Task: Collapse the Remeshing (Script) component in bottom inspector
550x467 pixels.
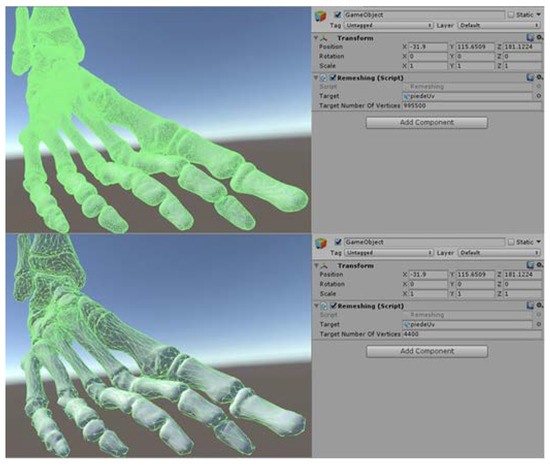Action: coord(316,306)
